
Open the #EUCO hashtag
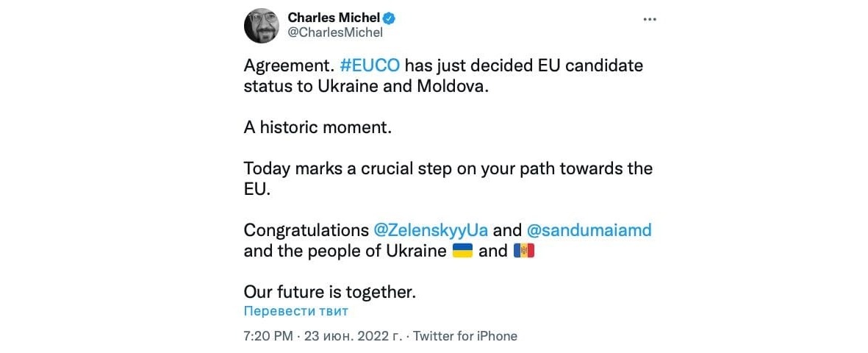[x=370, y=65]
